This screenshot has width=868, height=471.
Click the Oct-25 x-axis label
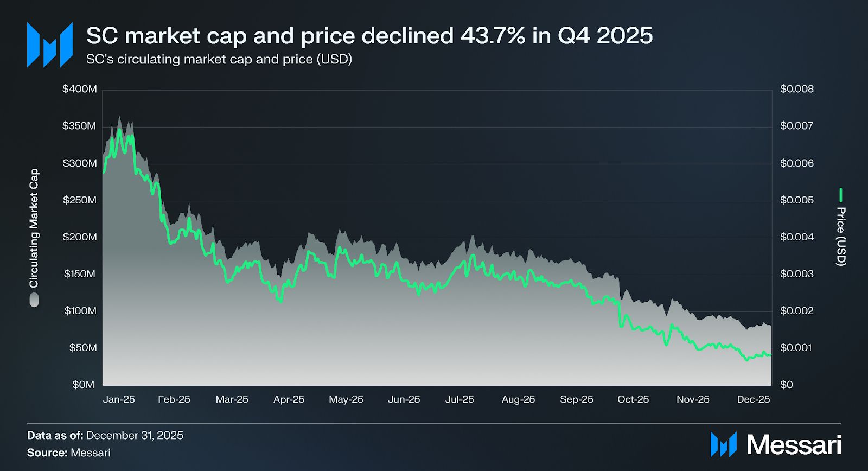tap(633, 399)
